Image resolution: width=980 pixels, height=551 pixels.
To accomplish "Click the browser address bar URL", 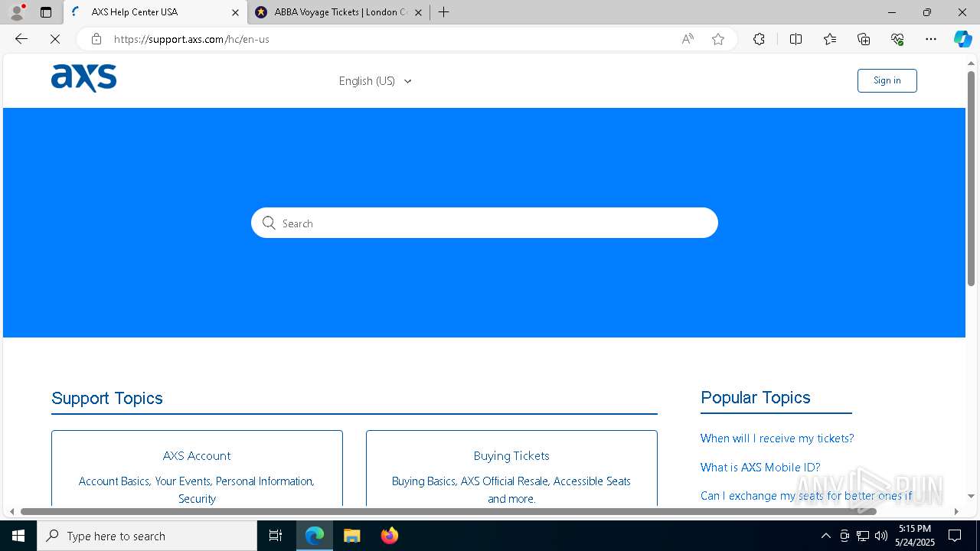I will point(191,39).
